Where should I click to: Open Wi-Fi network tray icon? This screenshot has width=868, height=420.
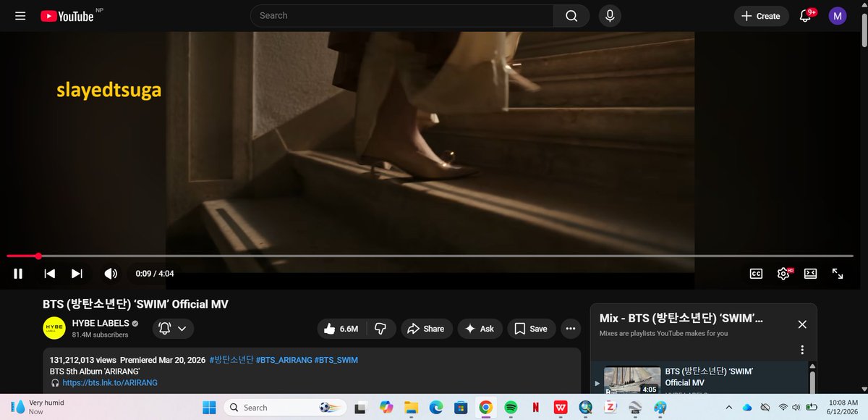tap(783, 408)
